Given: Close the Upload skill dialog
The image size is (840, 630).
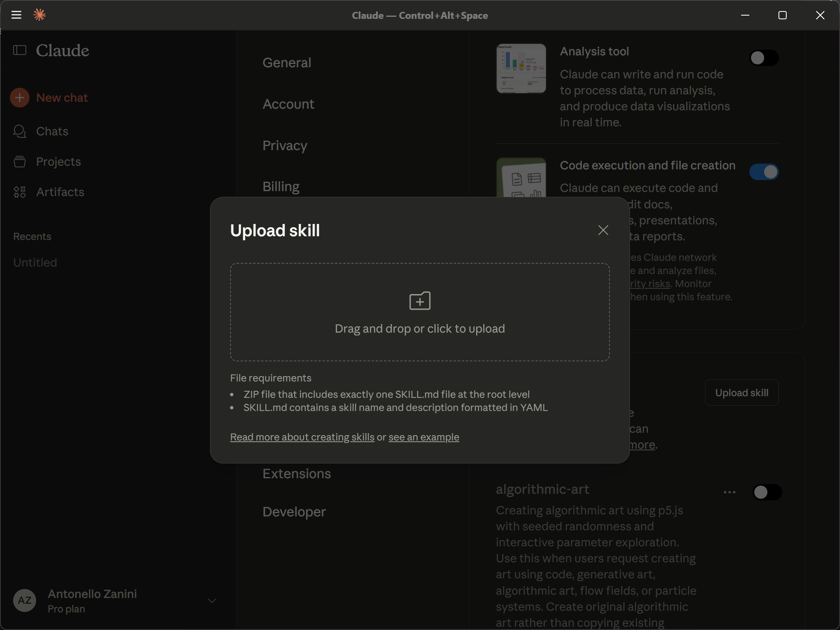Looking at the screenshot, I should click(603, 230).
